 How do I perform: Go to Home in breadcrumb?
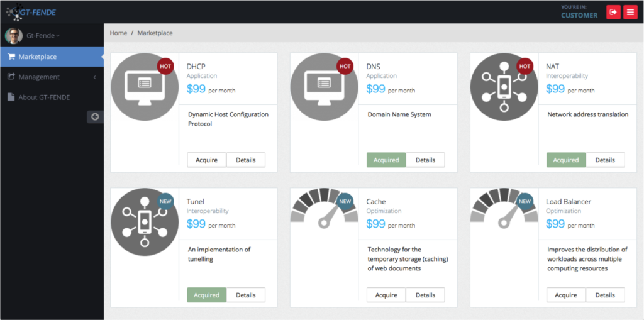click(x=118, y=33)
